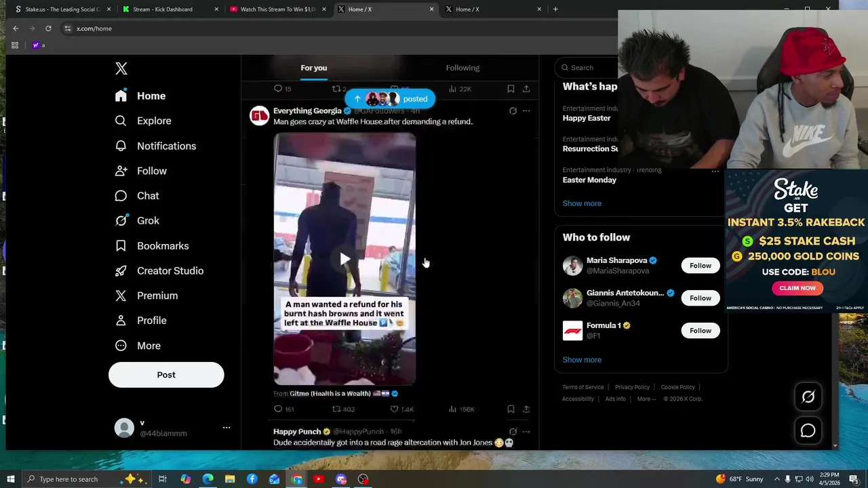868x488 pixels.
Task: Show more trending topics
Action: tap(582, 203)
